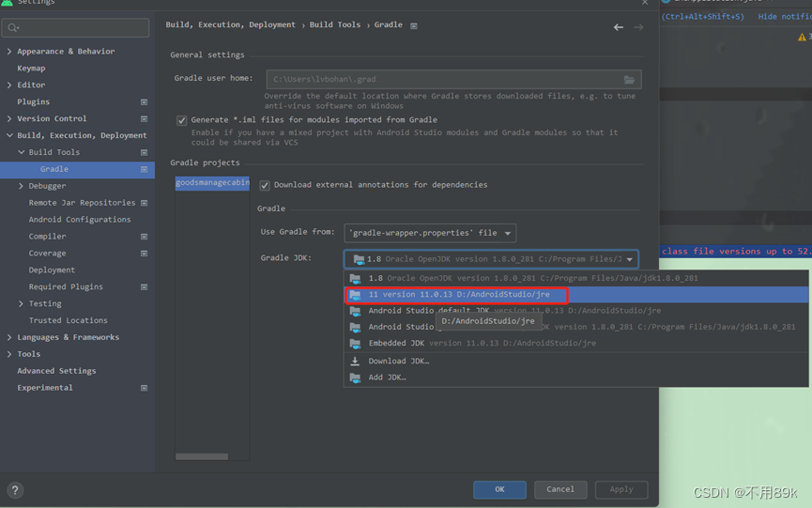Click the project icon next to Required Plugins

tap(144, 287)
